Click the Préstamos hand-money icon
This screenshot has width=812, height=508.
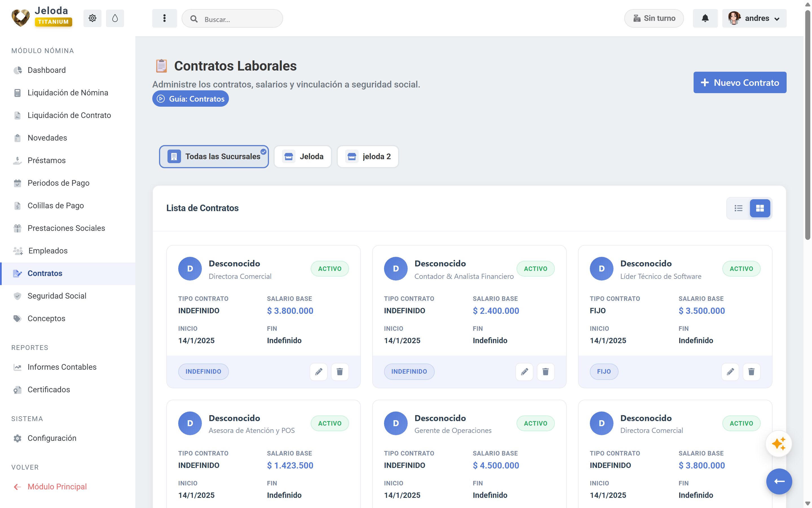17,161
